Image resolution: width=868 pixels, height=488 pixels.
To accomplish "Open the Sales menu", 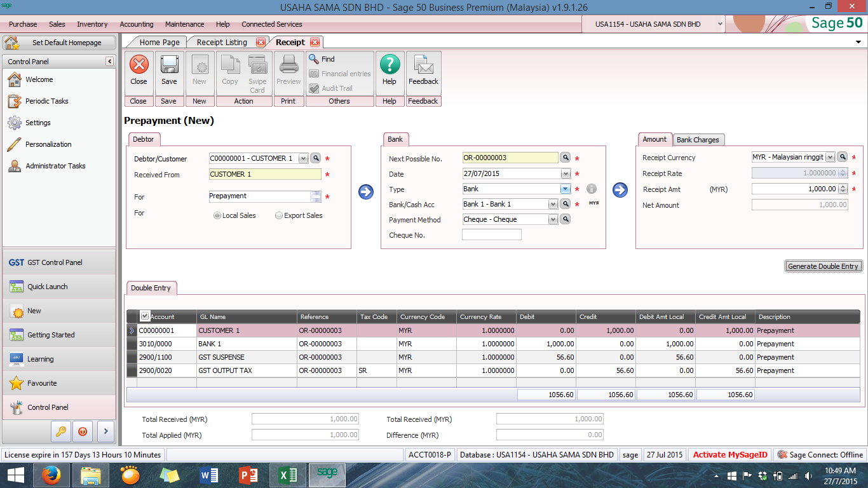I will tap(57, 24).
